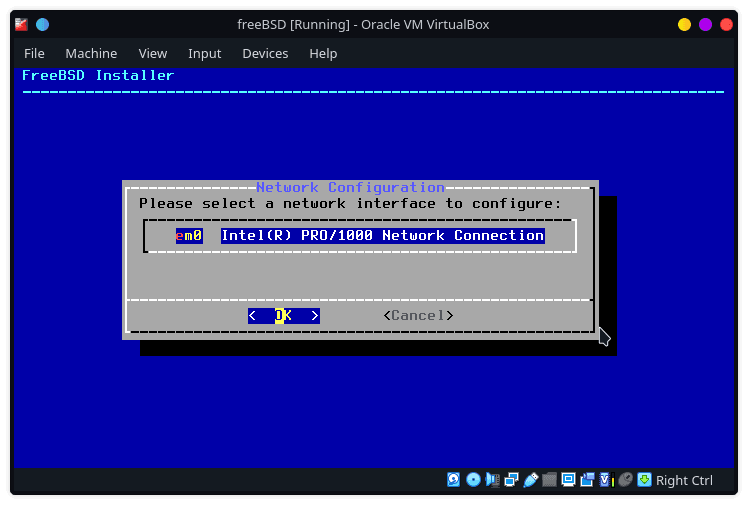Screen dimensions: 748x505
Task: Close window with the red button
Action: pyautogui.click(x=726, y=24)
